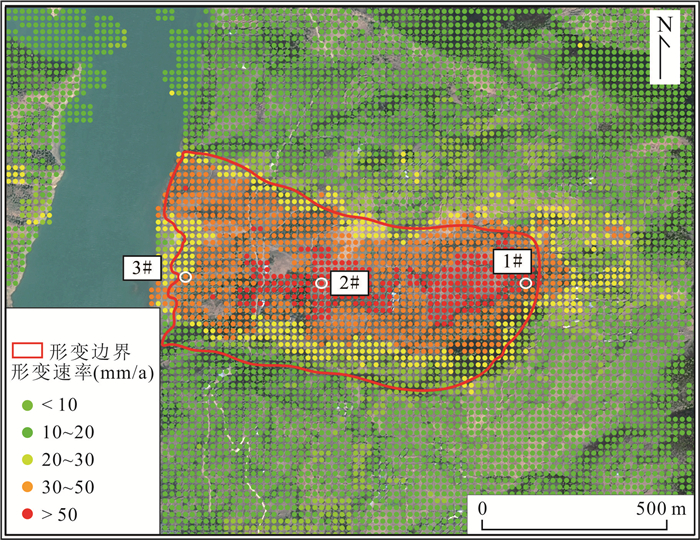Click the red dot for > 50 legend
This screenshot has height=540, width=700.
click(x=27, y=514)
